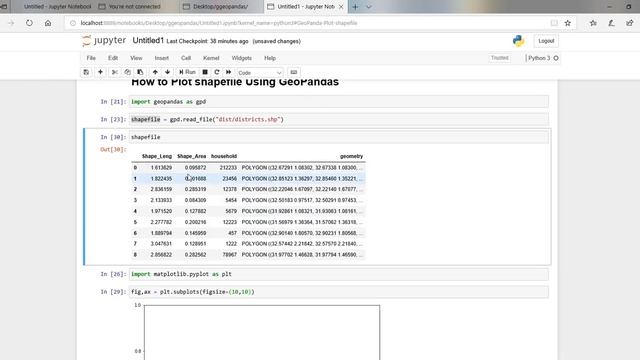Viewport: 640px width, 360px height.
Task: Open the cell type Code dropdown
Action: click(x=260, y=73)
